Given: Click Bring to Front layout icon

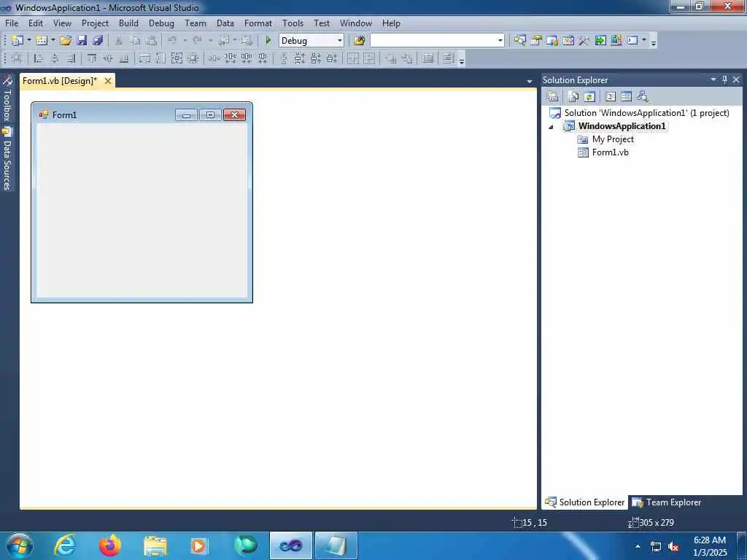Looking at the screenshot, I should 391,58.
